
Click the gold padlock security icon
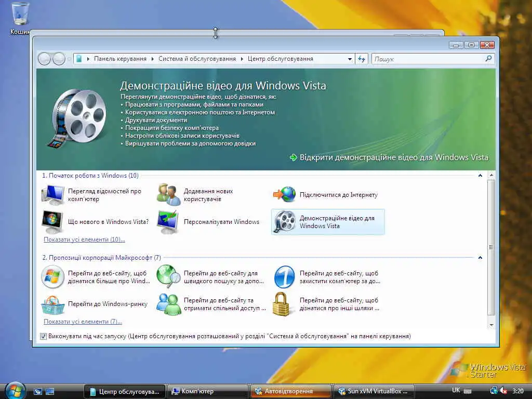pos(281,304)
